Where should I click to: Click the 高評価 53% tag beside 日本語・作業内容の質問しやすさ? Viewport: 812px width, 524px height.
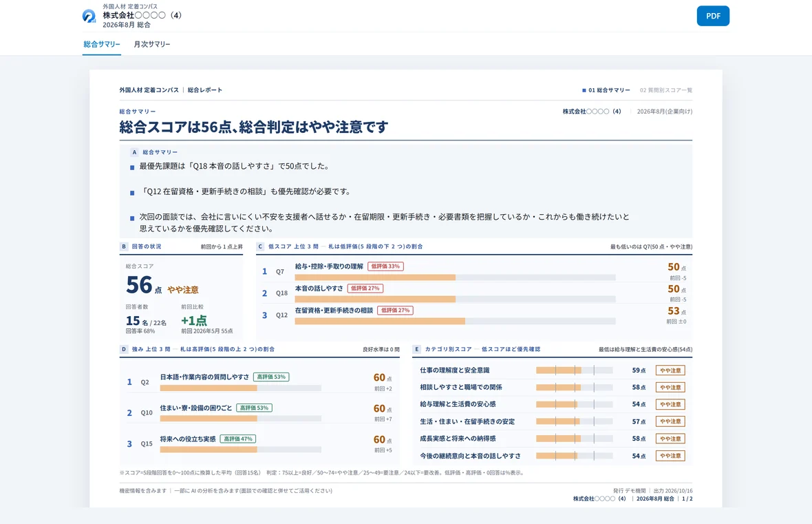click(x=271, y=377)
